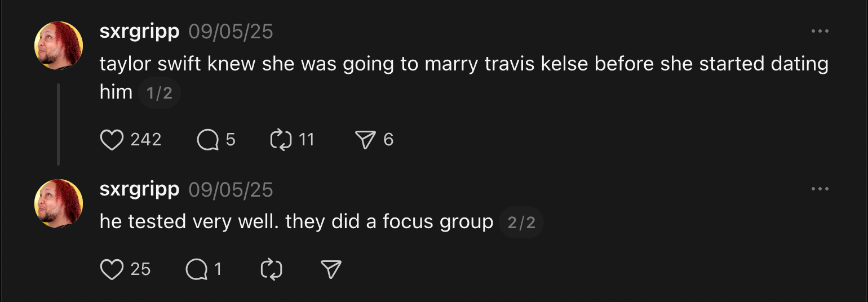Click the 09/05/25 timestamp on first post
The image size is (868, 302).
click(x=231, y=32)
